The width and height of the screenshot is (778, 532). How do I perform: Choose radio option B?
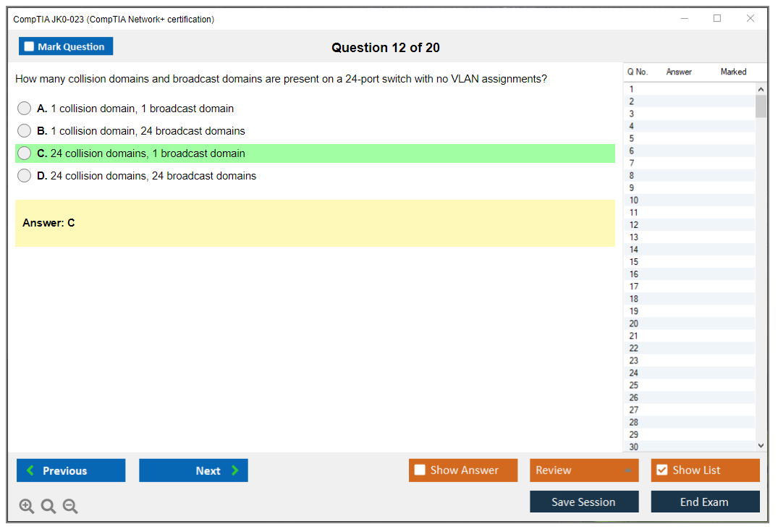point(25,131)
